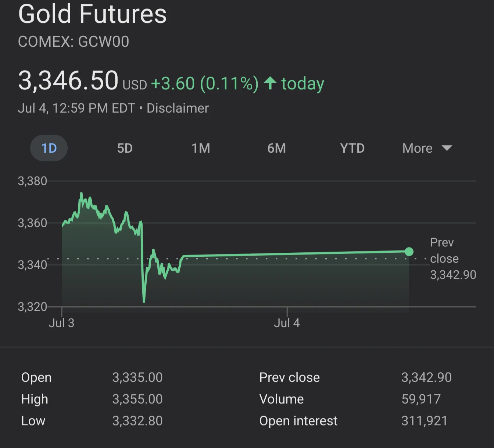Click the green up arrow icon
Image resolution: width=494 pixels, height=448 pixels.
tap(270, 83)
